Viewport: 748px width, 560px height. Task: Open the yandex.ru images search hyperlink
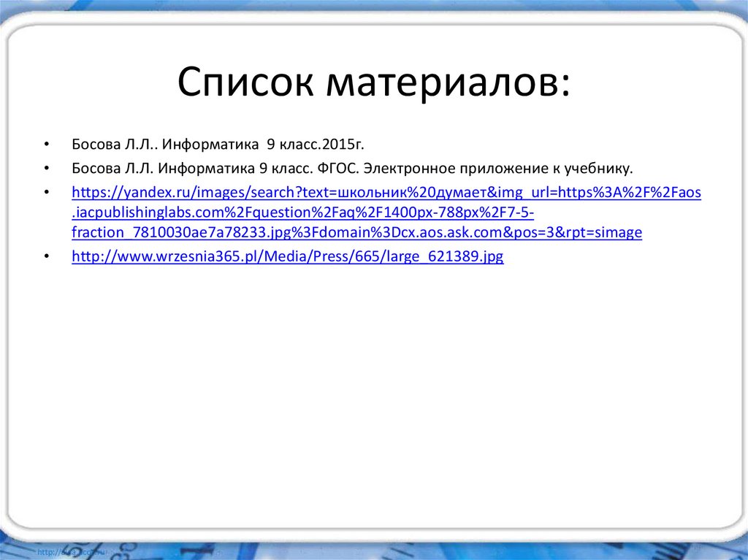[292, 192]
